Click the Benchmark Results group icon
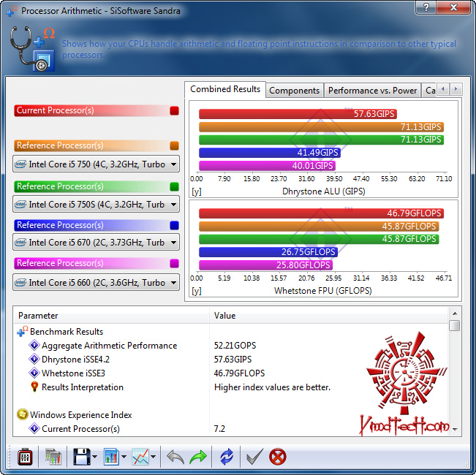This screenshot has width=476, height=475. 23,331
